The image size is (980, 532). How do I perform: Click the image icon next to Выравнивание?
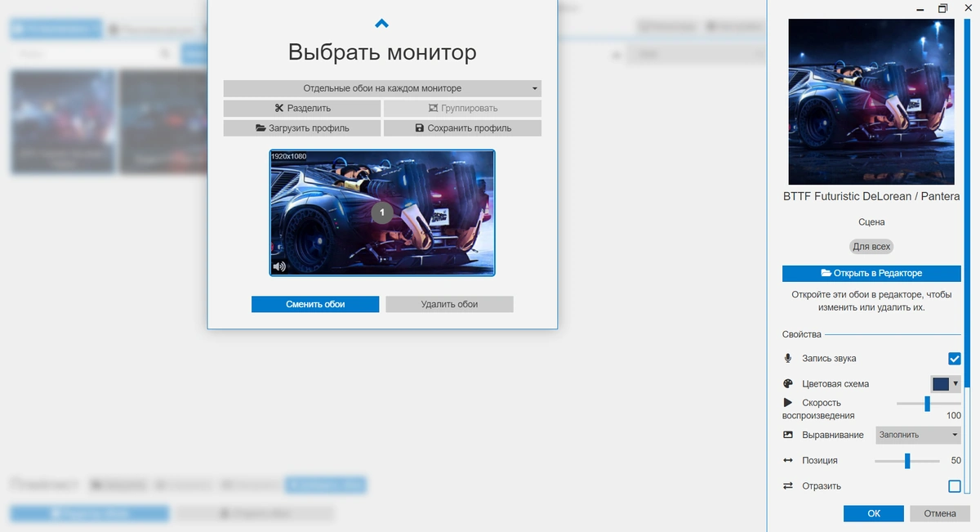(x=788, y=435)
